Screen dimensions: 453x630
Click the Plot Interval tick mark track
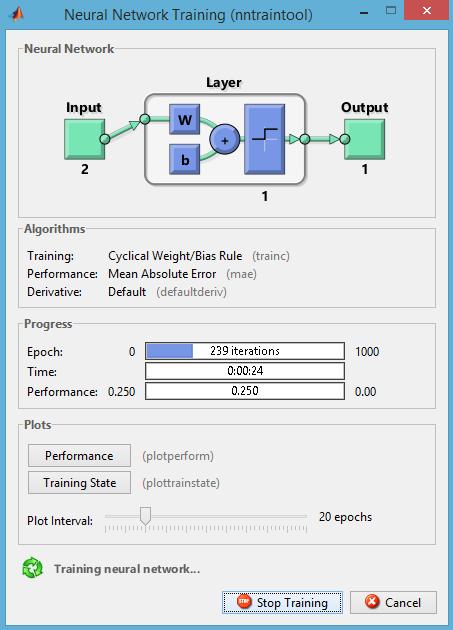(206, 529)
